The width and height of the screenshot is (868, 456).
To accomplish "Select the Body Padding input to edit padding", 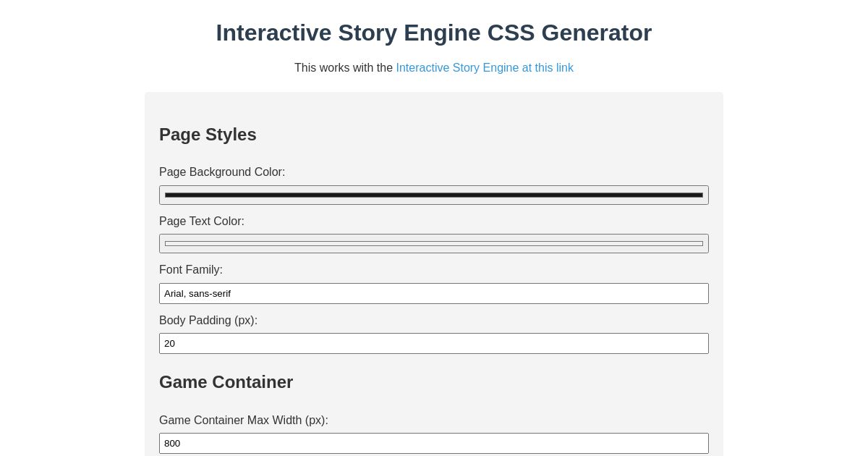I will click(x=434, y=343).
